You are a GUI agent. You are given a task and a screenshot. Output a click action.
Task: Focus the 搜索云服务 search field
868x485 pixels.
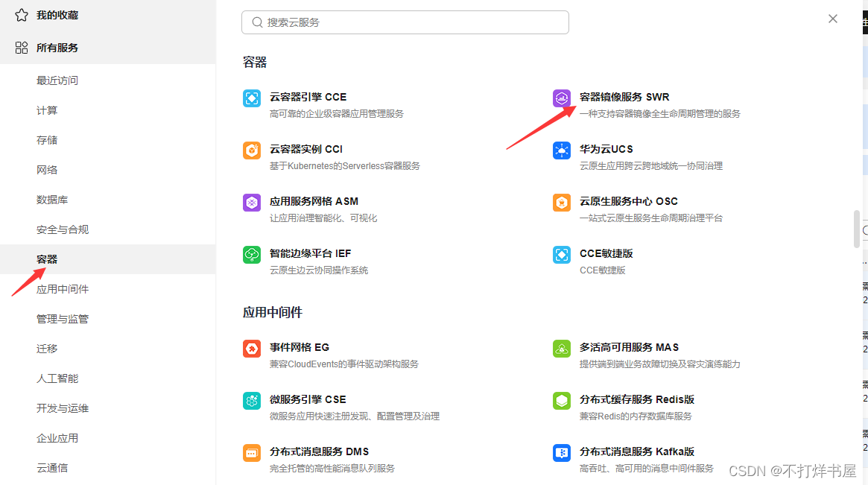[405, 22]
